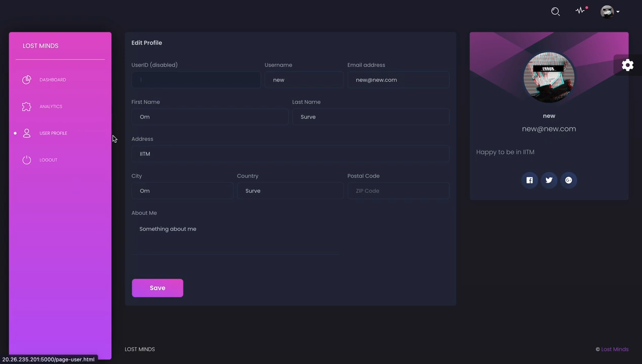Image resolution: width=642 pixels, height=364 pixels.
Task: Select the User Profile person icon
Action: click(26, 133)
